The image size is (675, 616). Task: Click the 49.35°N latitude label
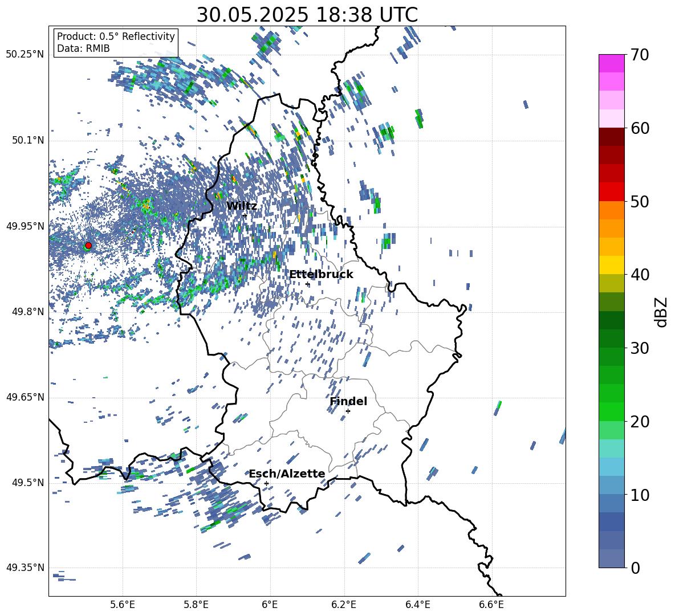pyautogui.click(x=25, y=568)
